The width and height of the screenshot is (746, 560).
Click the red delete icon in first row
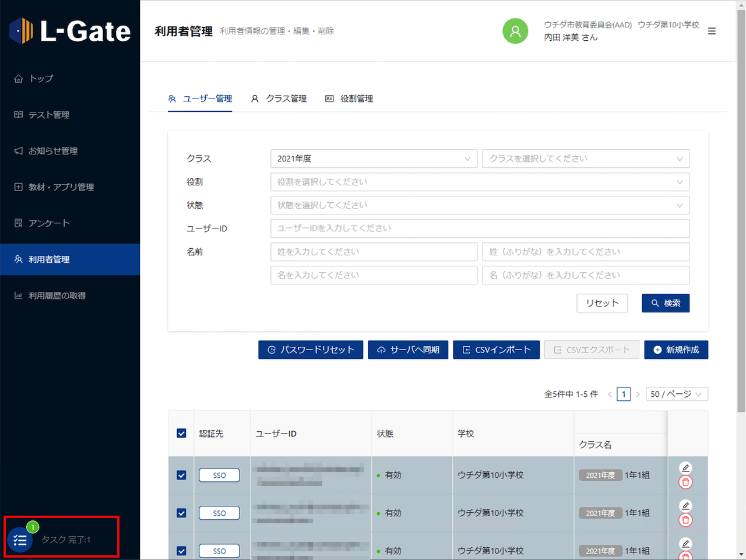[x=685, y=482]
